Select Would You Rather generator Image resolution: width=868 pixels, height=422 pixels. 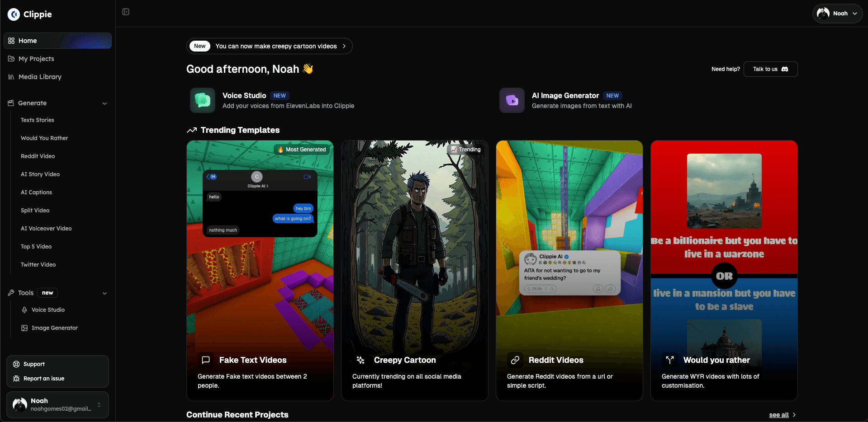pyautogui.click(x=44, y=138)
